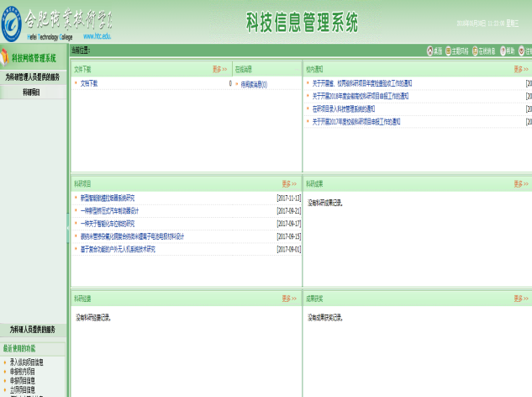
Task: Click the 科技网络管理系统 book icon
Action: coord(6,58)
